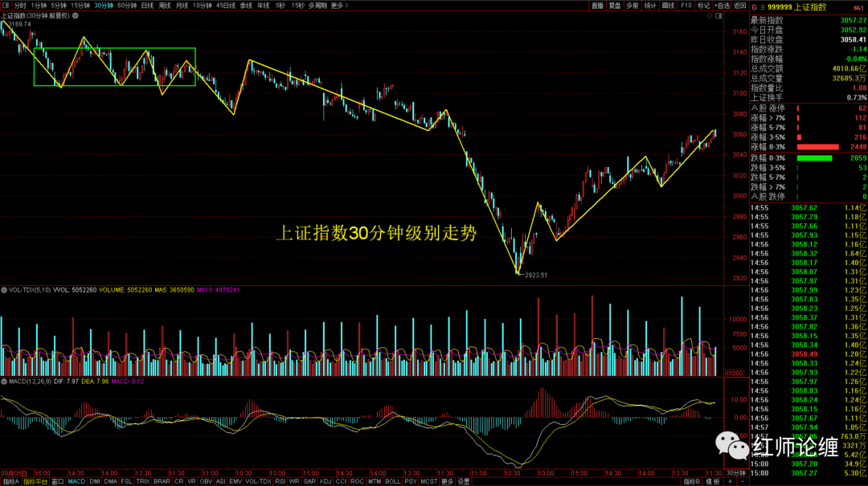Click the red G icon in quote header
The width and height of the screenshot is (868, 486).
tap(754, 7)
